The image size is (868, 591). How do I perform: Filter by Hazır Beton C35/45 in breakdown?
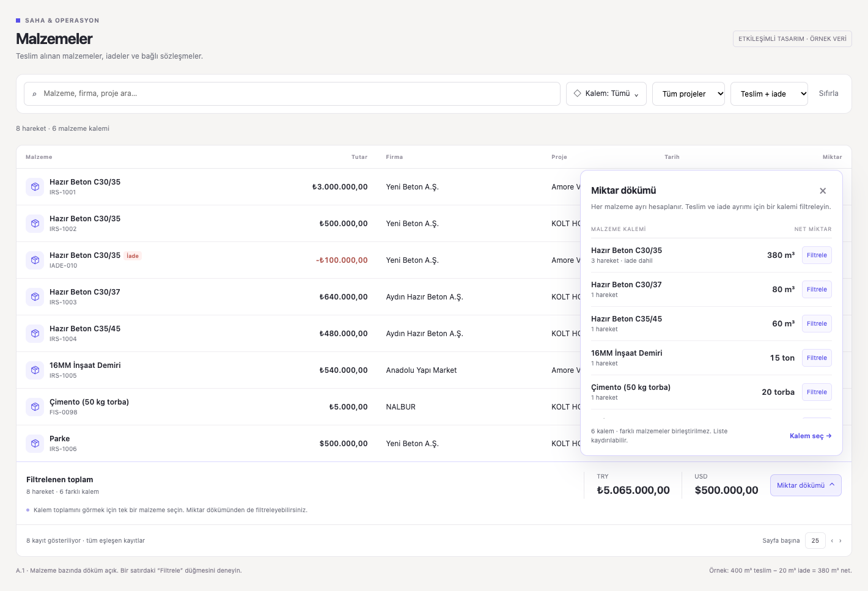tap(817, 324)
